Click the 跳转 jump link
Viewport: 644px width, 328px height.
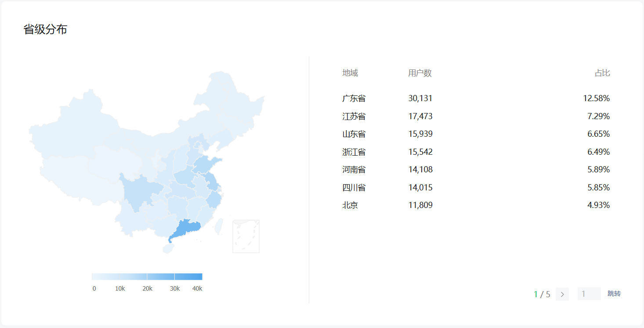pos(614,294)
